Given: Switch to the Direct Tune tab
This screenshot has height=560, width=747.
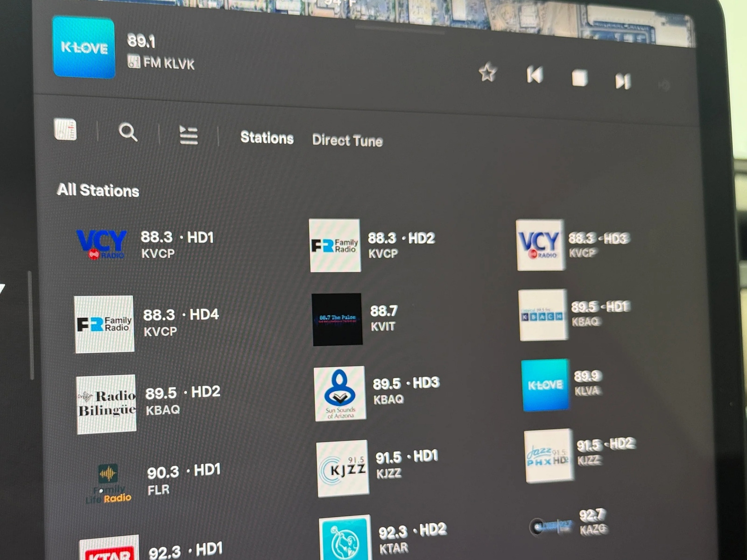Looking at the screenshot, I should point(347,140).
